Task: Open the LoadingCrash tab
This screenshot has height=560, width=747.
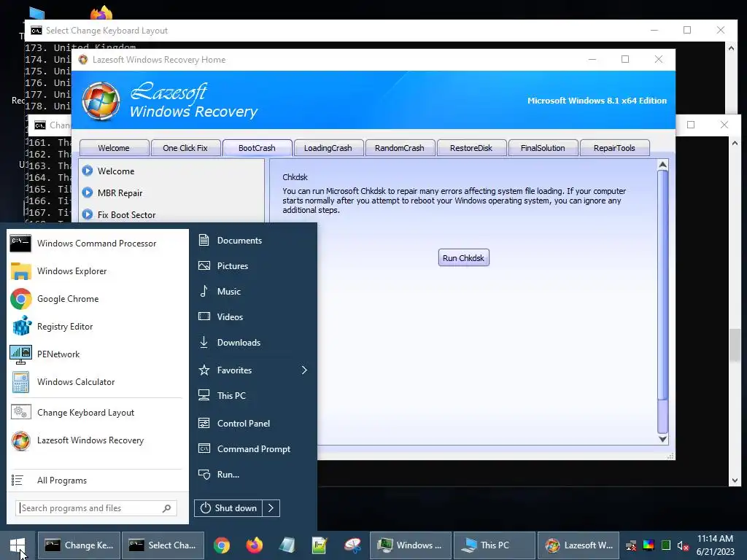Action: click(x=328, y=148)
